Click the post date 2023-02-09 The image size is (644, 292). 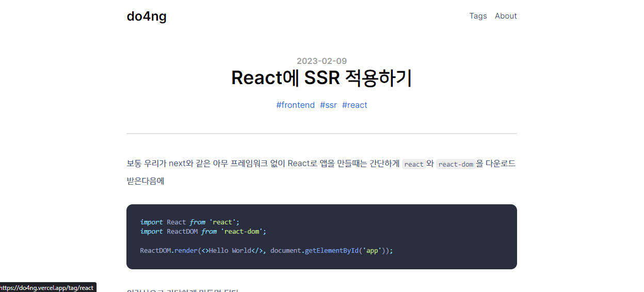[321, 61]
